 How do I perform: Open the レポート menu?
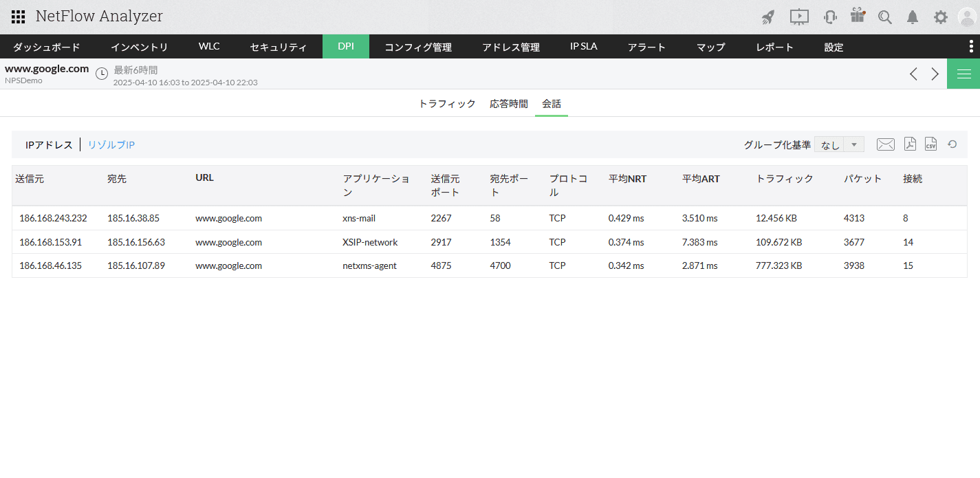pyautogui.click(x=775, y=47)
